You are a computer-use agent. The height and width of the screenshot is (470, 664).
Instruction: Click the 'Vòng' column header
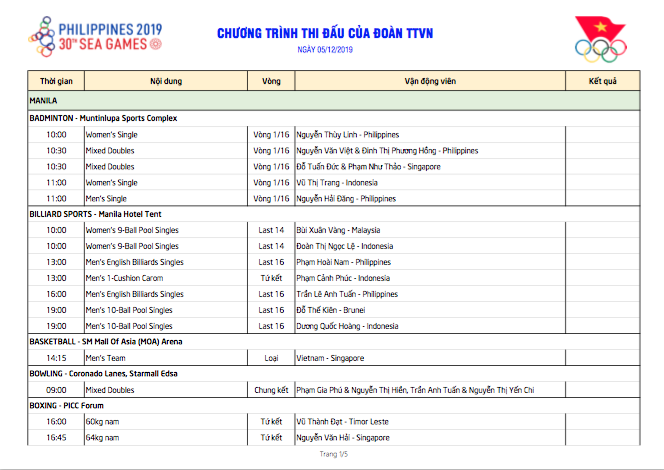click(x=271, y=81)
